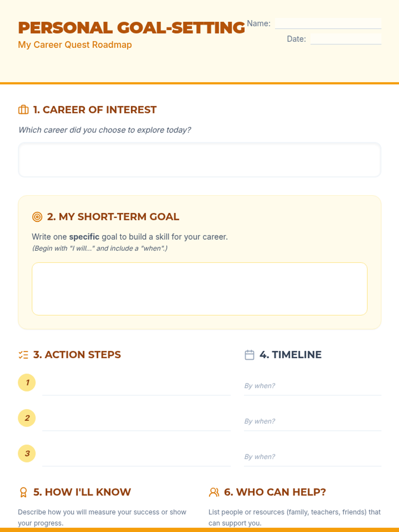Click the yellow step 1 number badge
Viewport: 399px width, 532px height.
27,382
